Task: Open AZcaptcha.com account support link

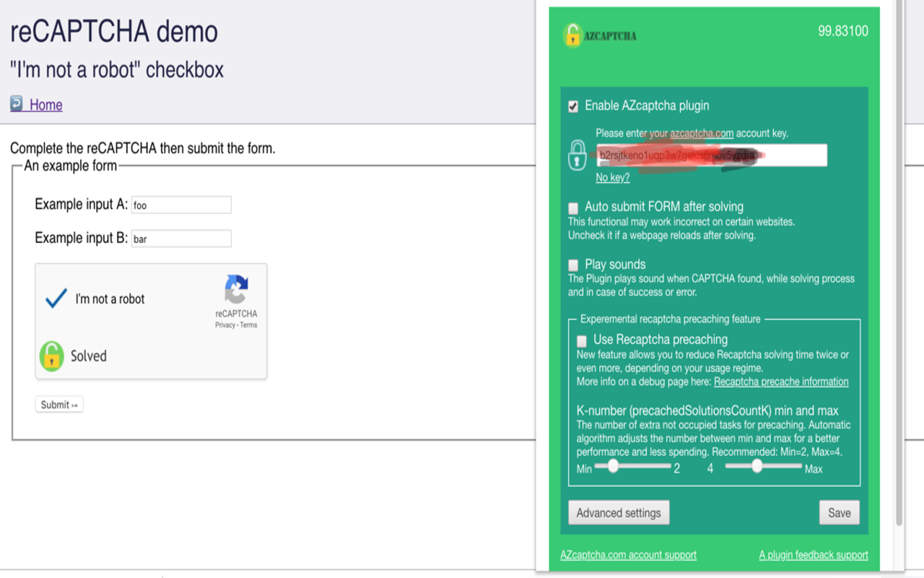Action: [628, 555]
